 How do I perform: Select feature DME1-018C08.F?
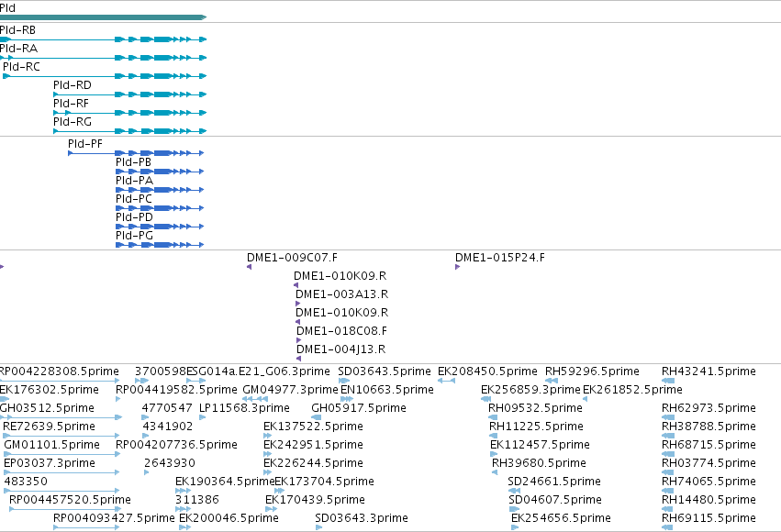click(x=341, y=331)
